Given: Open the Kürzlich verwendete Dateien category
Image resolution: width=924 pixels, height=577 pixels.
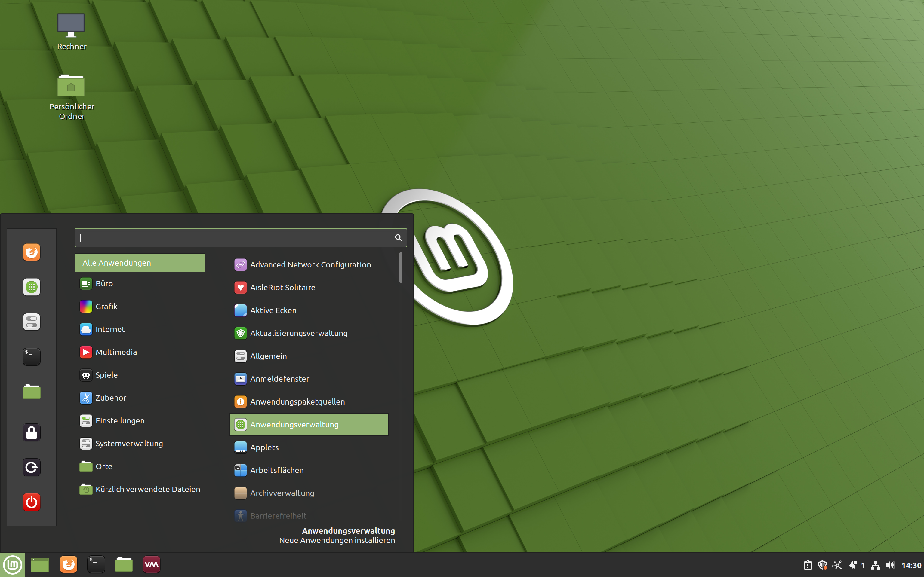Looking at the screenshot, I should pos(147,489).
